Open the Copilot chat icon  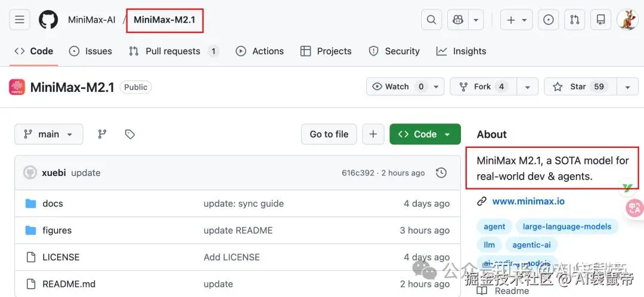pos(458,20)
